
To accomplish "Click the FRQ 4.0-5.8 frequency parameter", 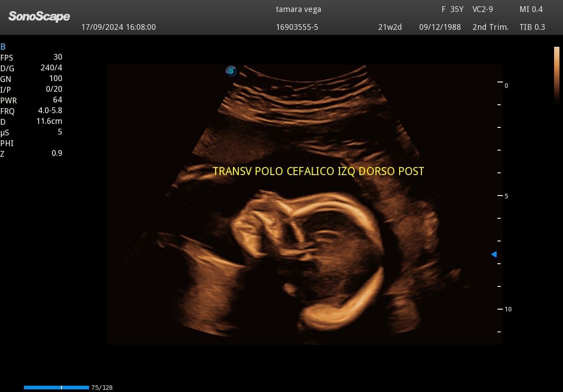I will pyautogui.click(x=50, y=111).
